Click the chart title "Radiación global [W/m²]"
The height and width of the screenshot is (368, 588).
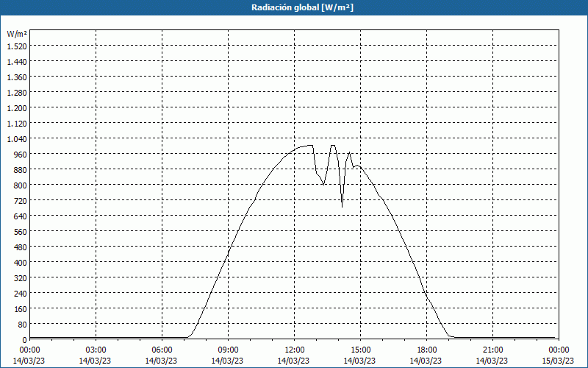[x=302, y=7]
